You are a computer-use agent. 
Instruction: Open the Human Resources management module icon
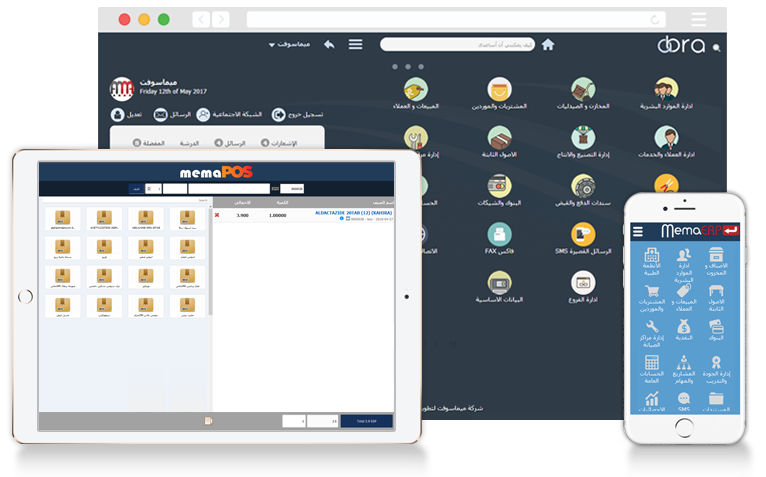666,89
